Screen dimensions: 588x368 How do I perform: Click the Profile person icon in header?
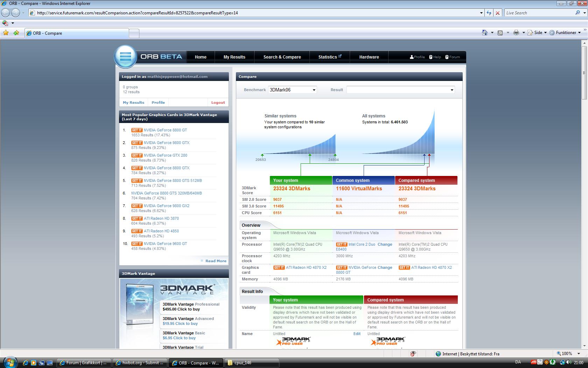click(x=412, y=57)
